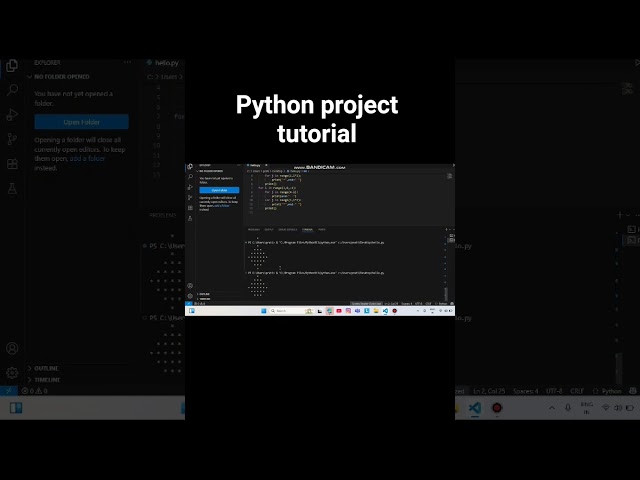Open Source Control in small centered screenshot
640x480 pixels.
coord(190,198)
